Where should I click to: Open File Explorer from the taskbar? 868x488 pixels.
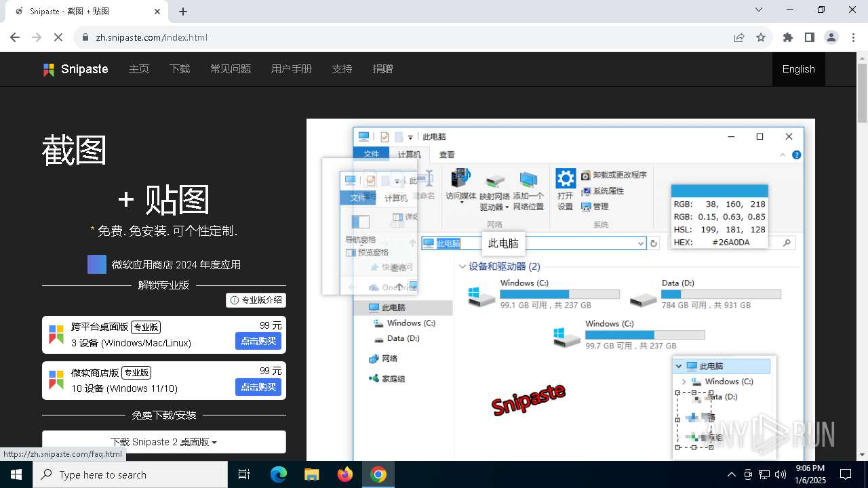[x=311, y=474]
